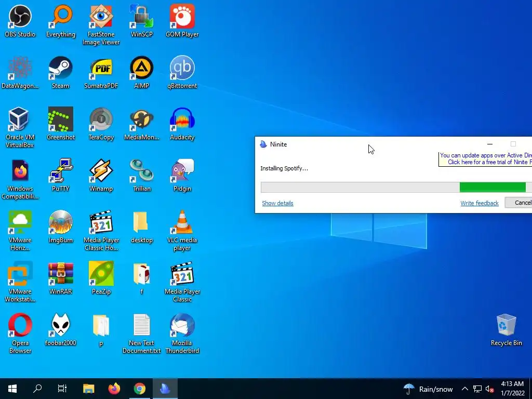The height and width of the screenshot is (399, 532).
Task: Select the Media Player Classic Home Cinema icon
Action: pos(101,231)
